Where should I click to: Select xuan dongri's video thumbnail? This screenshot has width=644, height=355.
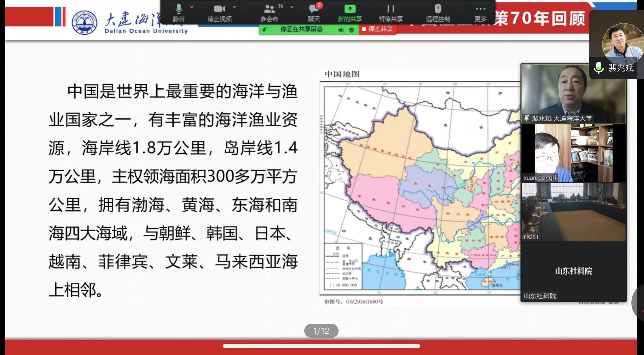[x=573, y=153]
